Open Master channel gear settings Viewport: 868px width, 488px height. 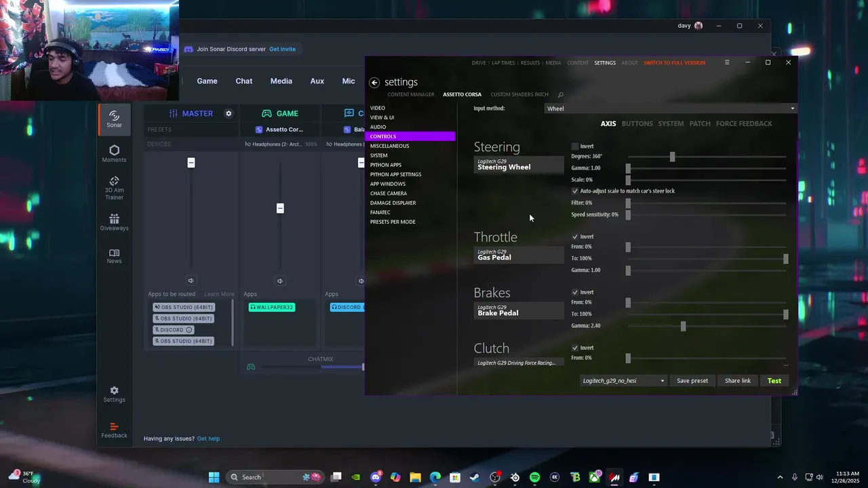tap(229, 113)
